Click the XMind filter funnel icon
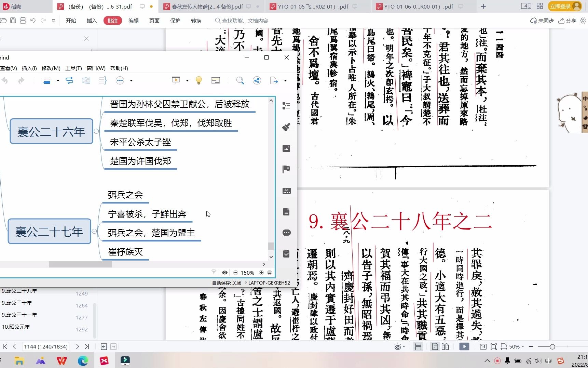The width and height of the screenshot is (588, 368). (x=214, y=272)
